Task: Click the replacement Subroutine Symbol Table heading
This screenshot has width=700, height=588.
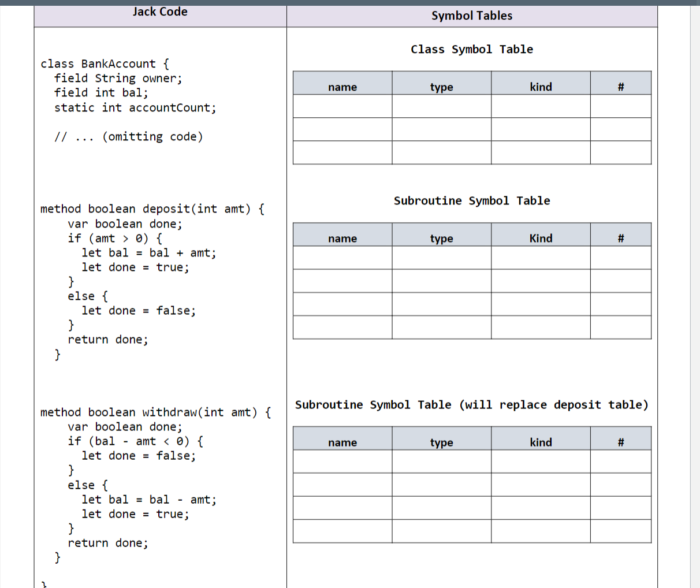Action: 471,404
